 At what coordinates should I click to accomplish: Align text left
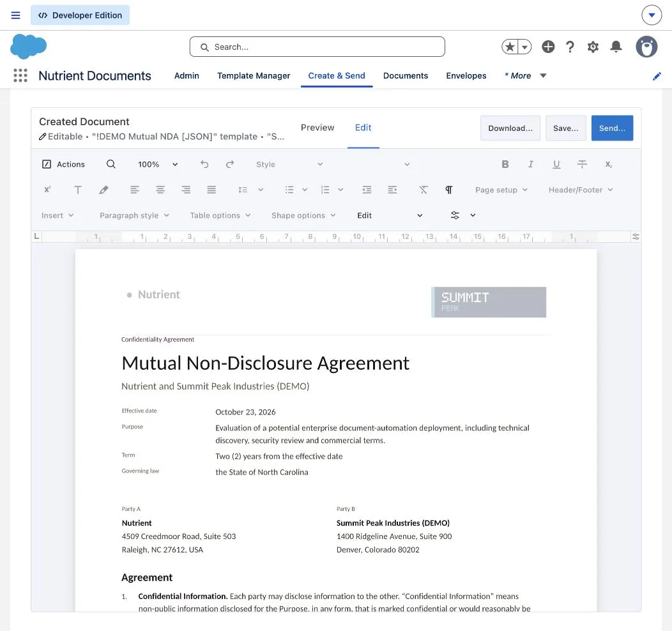coord(135,190)
